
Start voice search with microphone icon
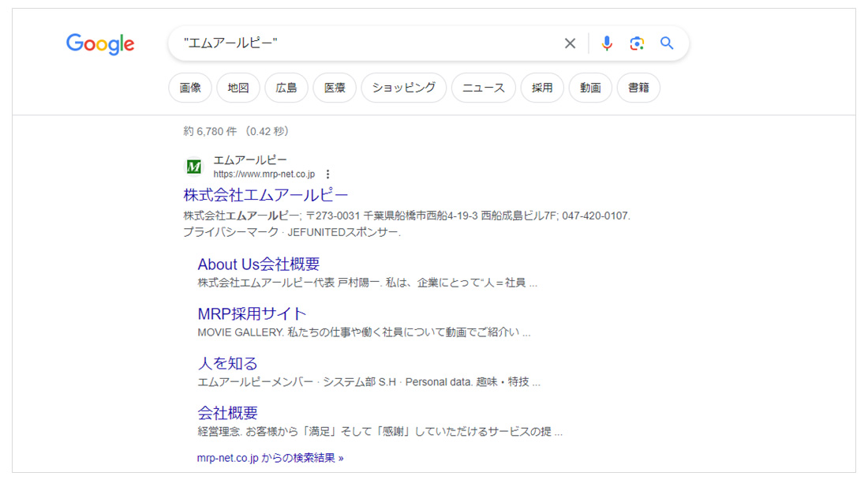point(606,43)
